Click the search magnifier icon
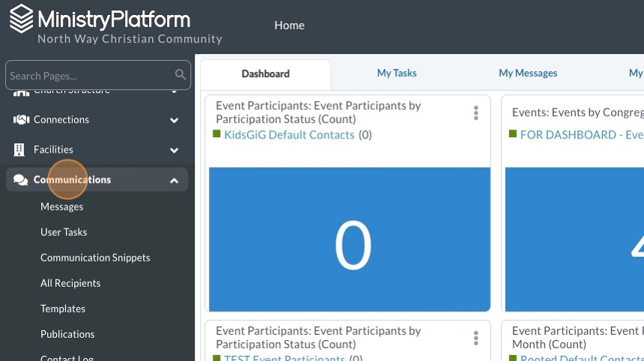644x361 pixels. coord(180,75)
